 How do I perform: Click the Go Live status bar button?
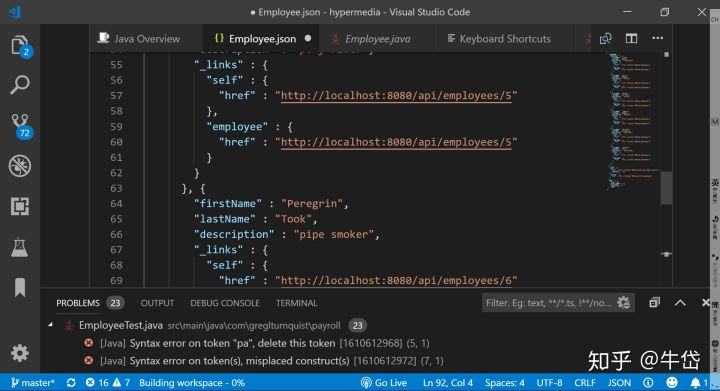[x=384, y=383]
